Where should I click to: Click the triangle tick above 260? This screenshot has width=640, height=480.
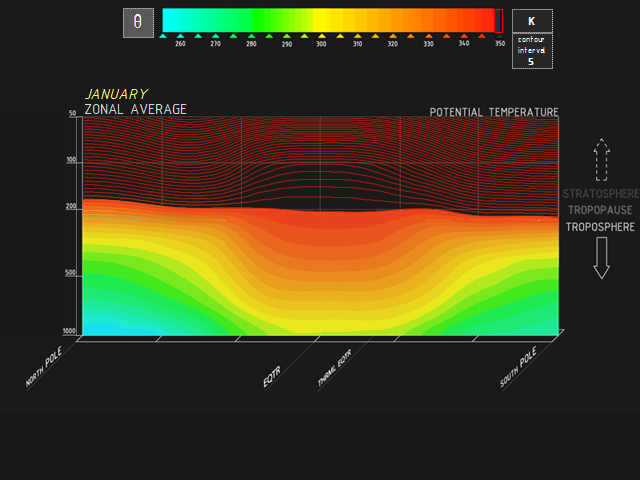click(180, 35)
